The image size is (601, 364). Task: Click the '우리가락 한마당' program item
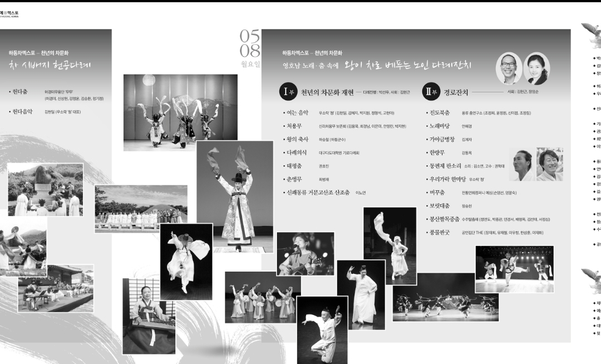447,179
